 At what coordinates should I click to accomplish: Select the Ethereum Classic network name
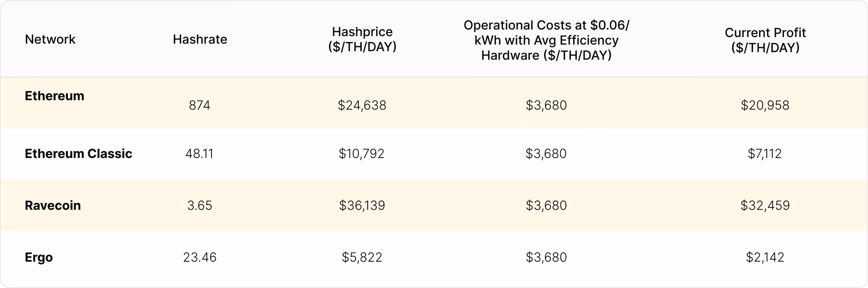tap(78, 154)
